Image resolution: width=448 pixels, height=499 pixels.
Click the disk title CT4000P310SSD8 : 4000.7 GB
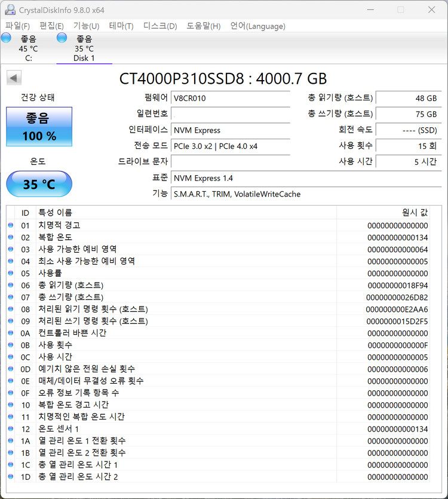tap(223, 79)
